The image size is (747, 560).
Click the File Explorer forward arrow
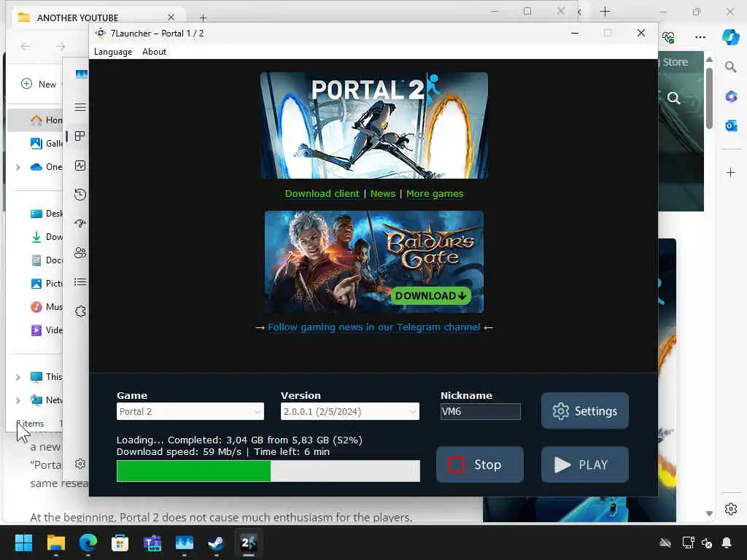click(60, 46)
